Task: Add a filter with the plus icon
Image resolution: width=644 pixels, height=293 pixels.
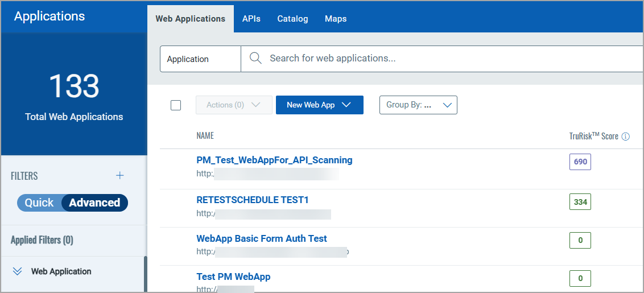Action: click(x=120, y=176)
